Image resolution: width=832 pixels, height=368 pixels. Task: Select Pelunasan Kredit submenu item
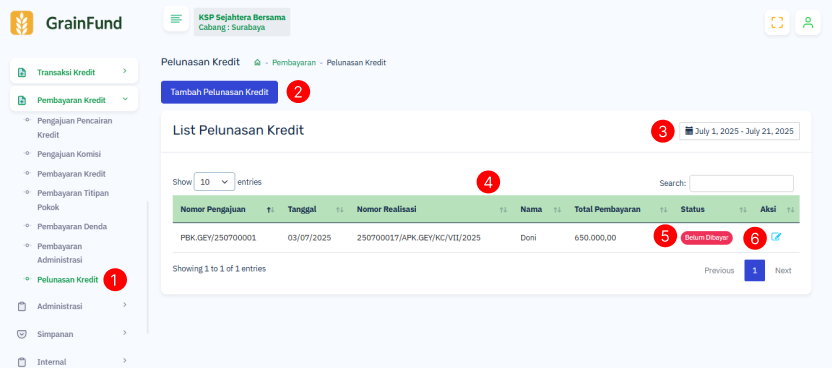67,279
